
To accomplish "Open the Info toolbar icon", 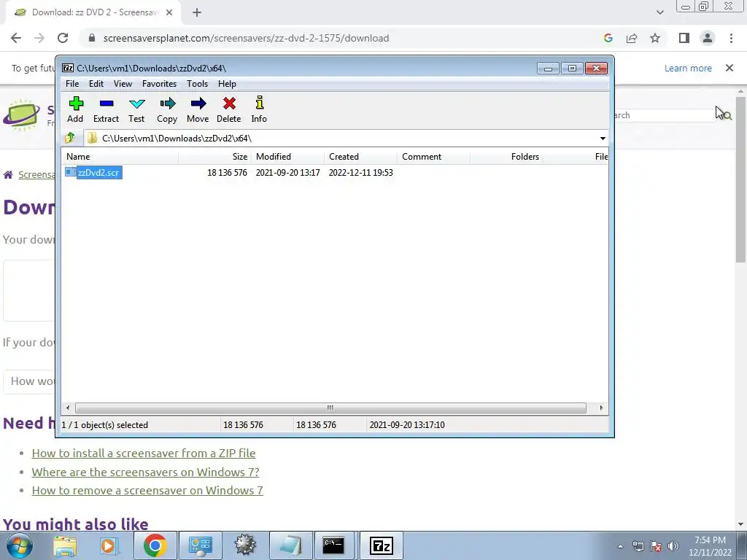I will [259, 109].
